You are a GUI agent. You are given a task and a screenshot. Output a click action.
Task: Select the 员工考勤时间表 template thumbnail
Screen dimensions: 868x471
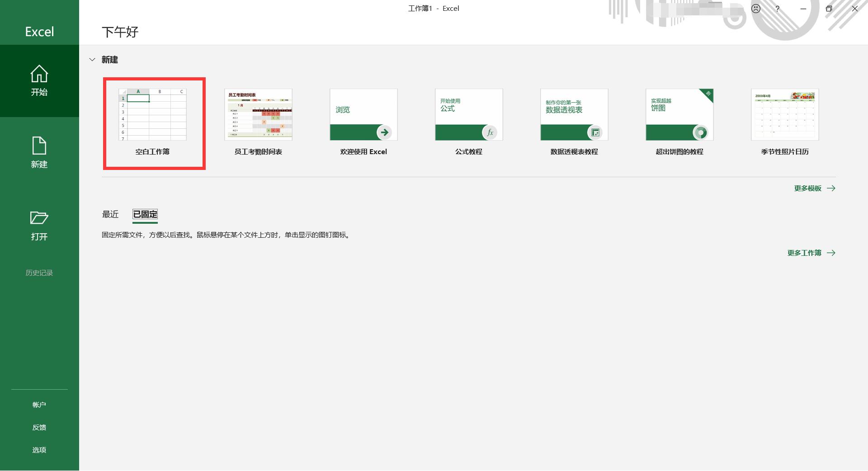(x=258, y=114)
